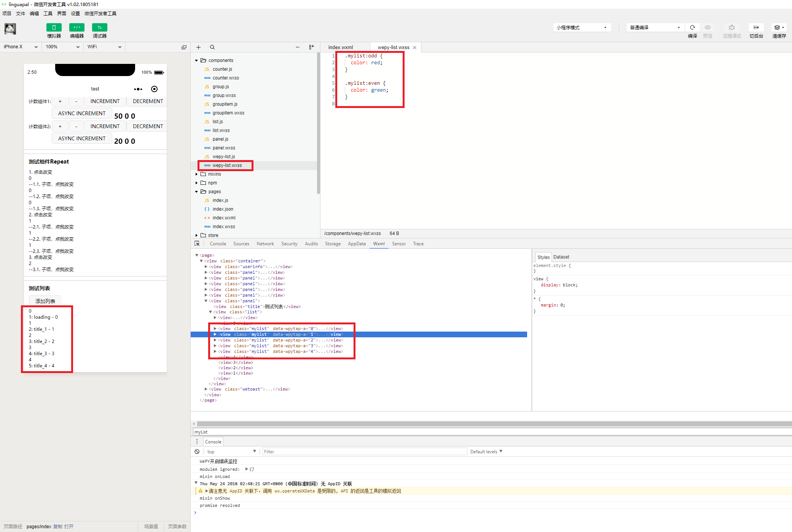Click the search icon in file explorer
This screenshot has height=532, width=792.
[x=212, y=47]
